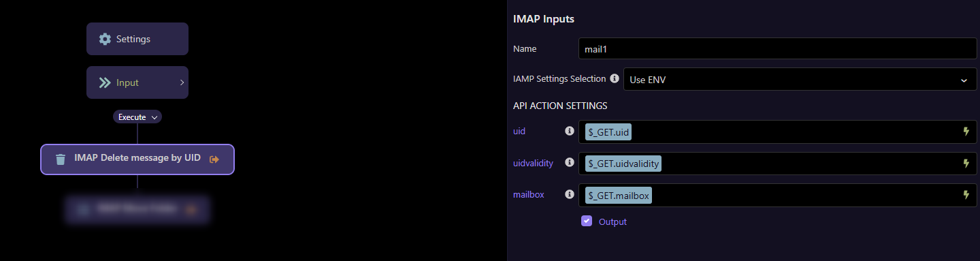
Task: Click the double-chevron Input icon
Action: coord(105,82)
